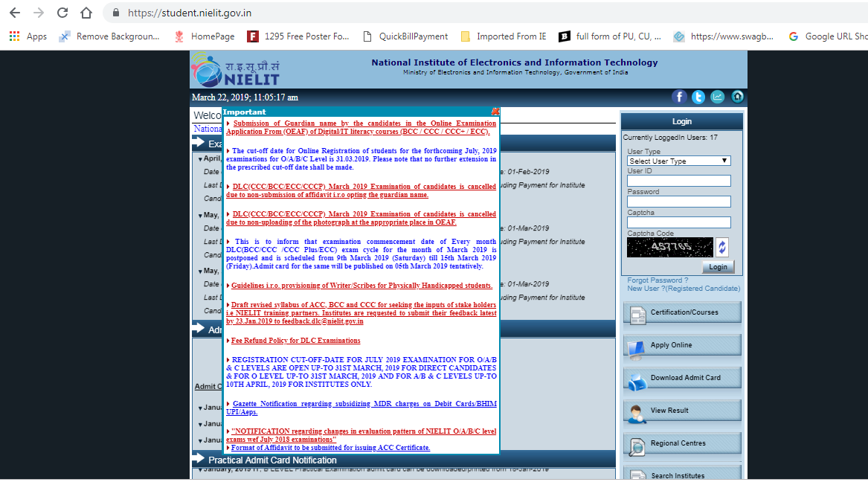Click the Login button
Screen dimensions: 868x482
pyautogui.click(x=718, y=267)
